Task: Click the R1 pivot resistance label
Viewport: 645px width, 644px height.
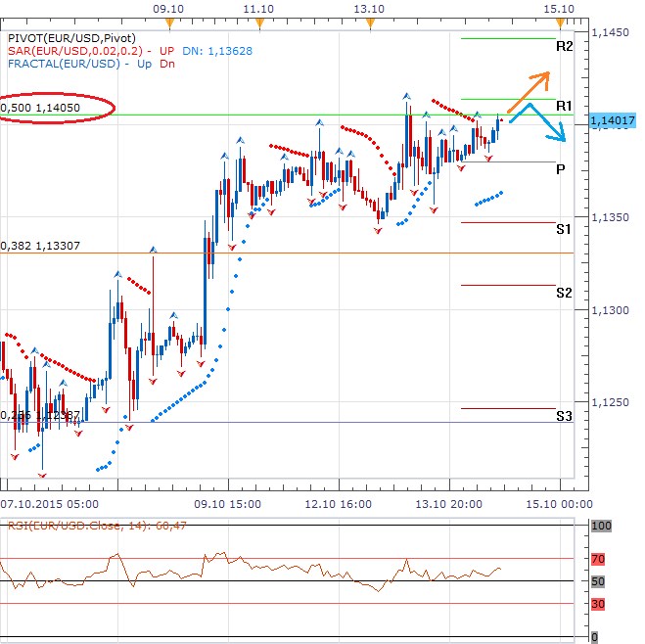Action: coord(564,105)
